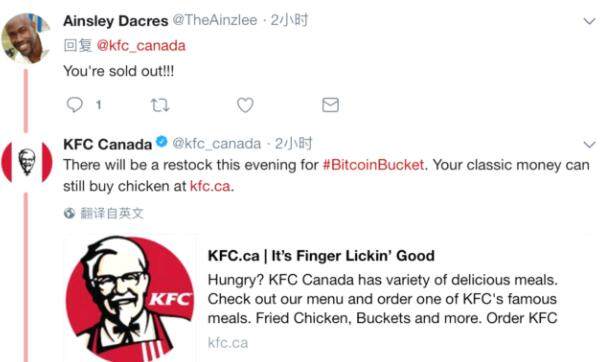This screenshot has width=602, height=362.
Task: Like the "You're sold out!!!" tweet
Action: tap(245, 105)
